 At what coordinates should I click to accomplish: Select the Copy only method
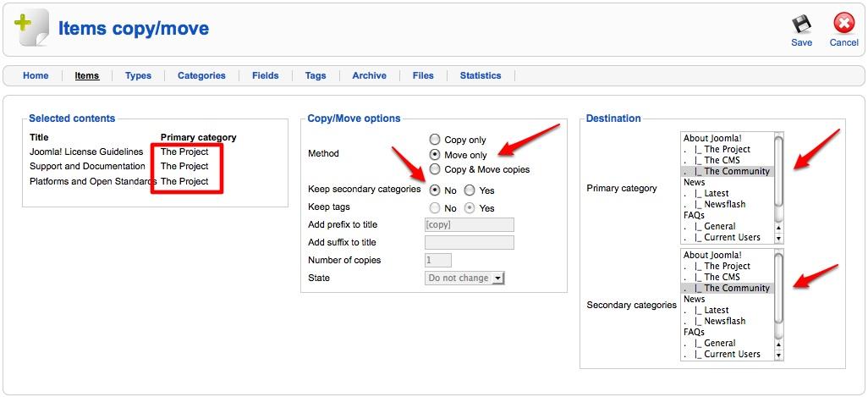click(435, 140)
